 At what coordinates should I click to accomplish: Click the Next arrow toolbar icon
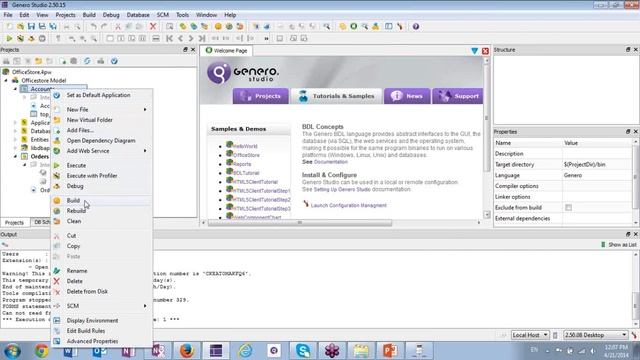click(191, 38)
